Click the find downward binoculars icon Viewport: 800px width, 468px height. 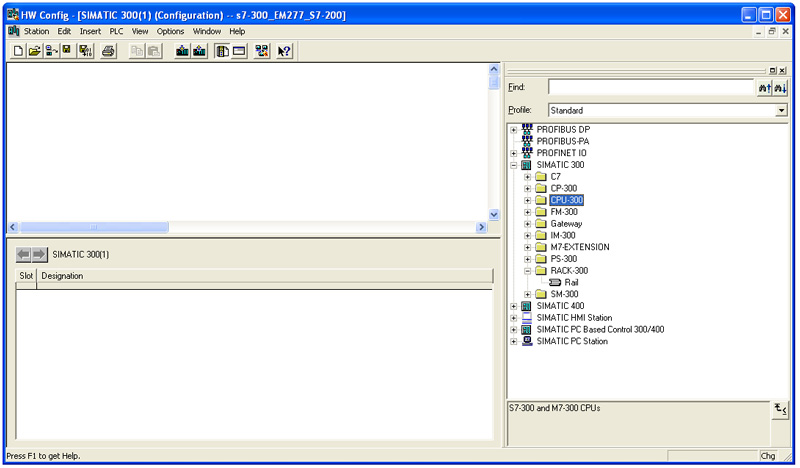pos(780,88)
